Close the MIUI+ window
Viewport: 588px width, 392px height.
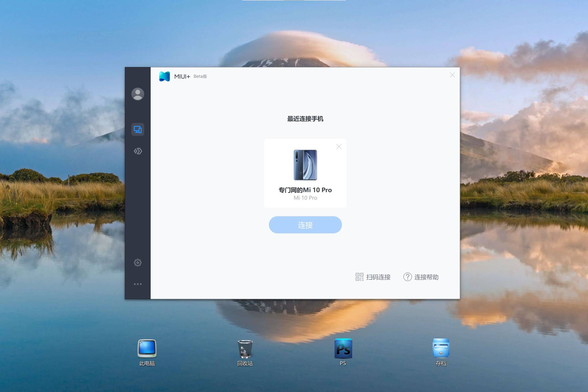point(452,75)
